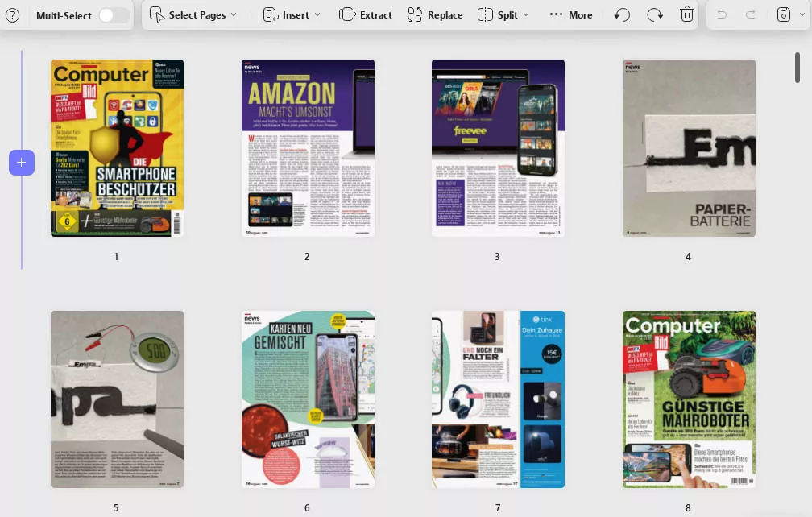
Task: Click page number label 4
Action: pyautogui.click(x=688, y=257)
